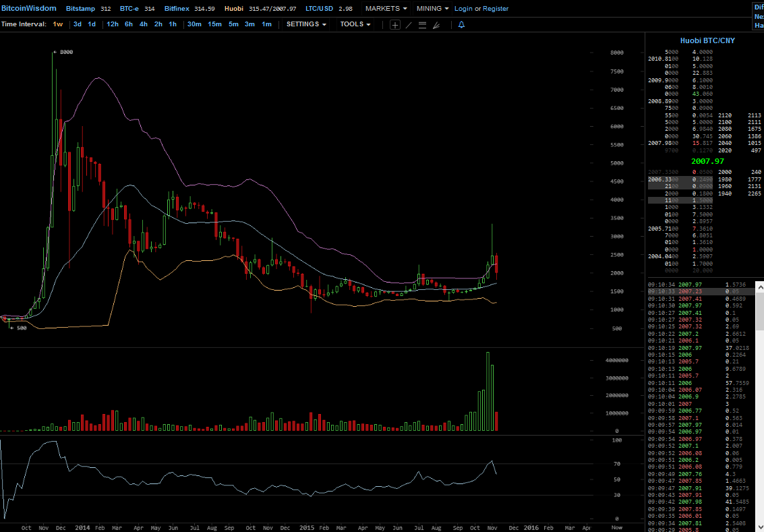Click the 2120 depth price level
The width and height of the screenshot is (764, 532).
pos(724,115)
